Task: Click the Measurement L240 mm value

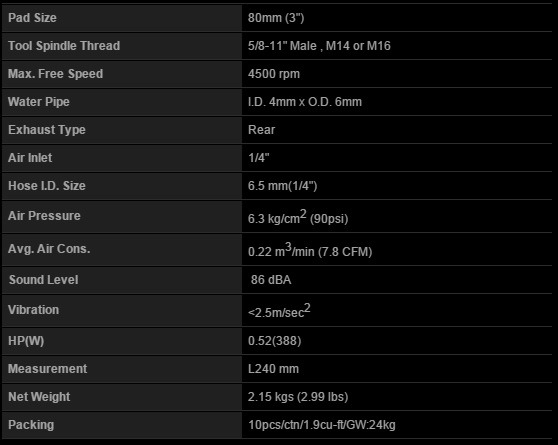Action: [x=273, y=369]
